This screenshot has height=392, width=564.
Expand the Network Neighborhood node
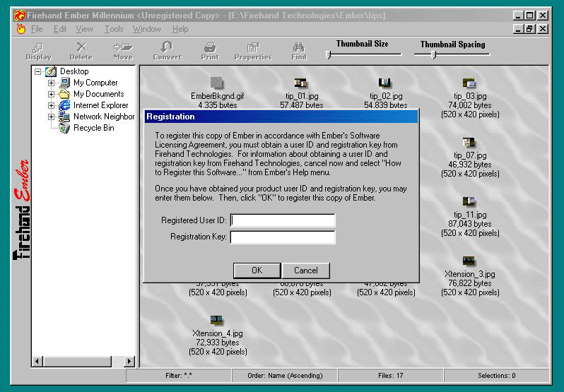(52, 117)
